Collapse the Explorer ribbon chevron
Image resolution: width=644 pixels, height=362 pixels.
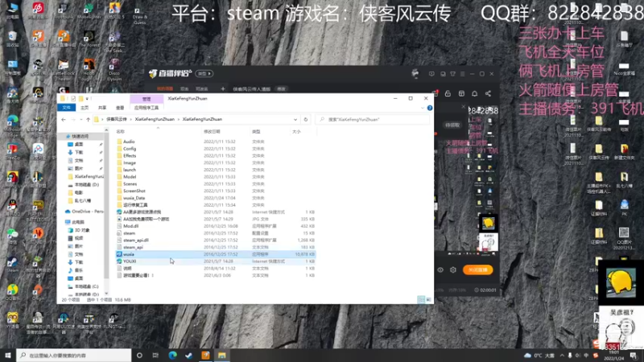(423, 108)
